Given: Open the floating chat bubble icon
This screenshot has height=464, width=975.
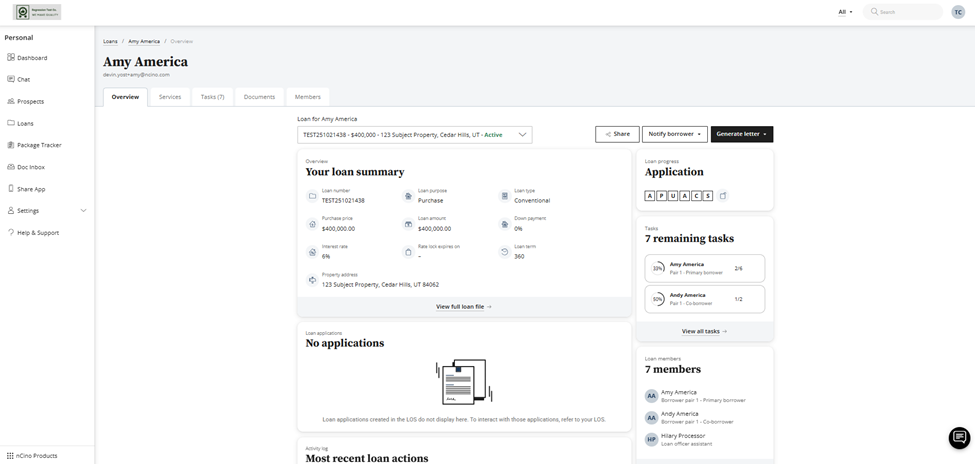Looking at the screenshot, I should [x=958, y=438].
